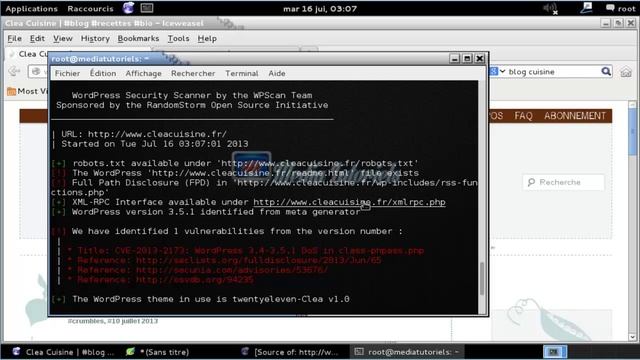Launch Iceweasel browser icon in top panel
Viewport: 640px width, 360px height.
coord(128,8)
